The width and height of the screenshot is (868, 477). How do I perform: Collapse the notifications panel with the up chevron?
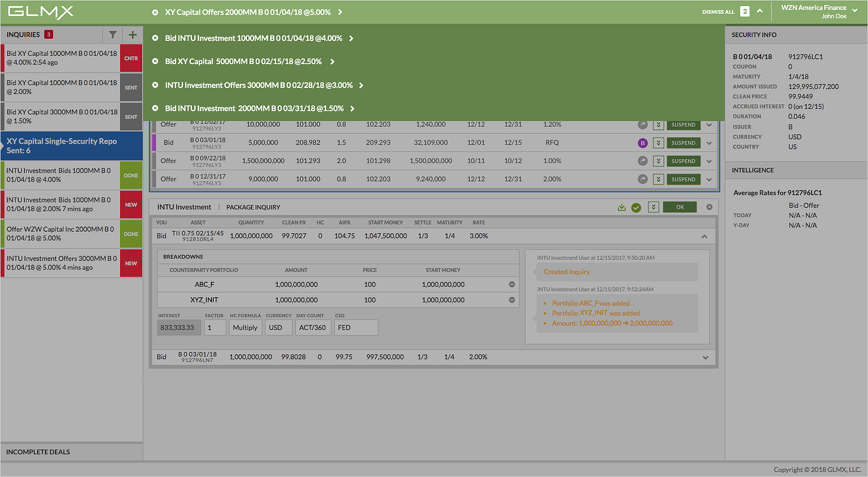click(x=760, y=11)
